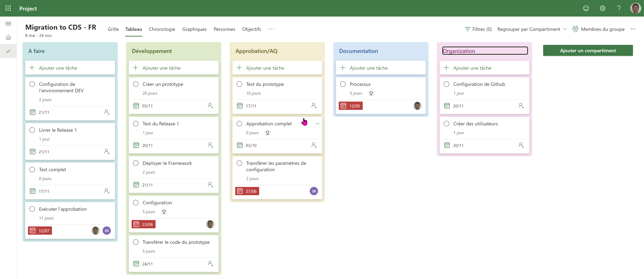The image size is (644, 279).
Task: Open the settings gear icon
Action: [602, 8]
